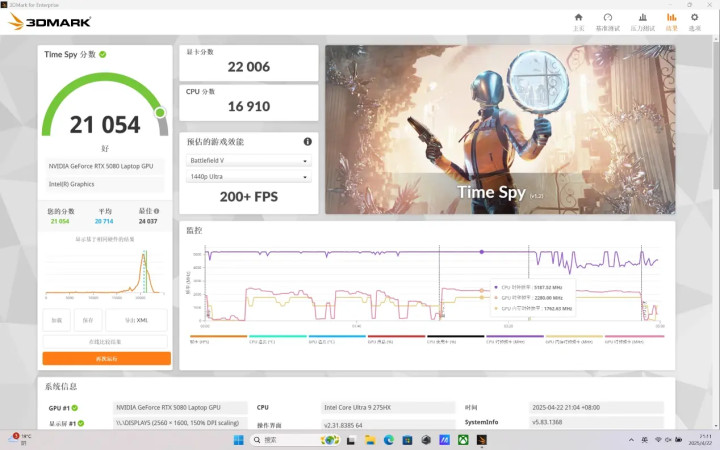Toggle the teal CPU temperature legend line

277,339
